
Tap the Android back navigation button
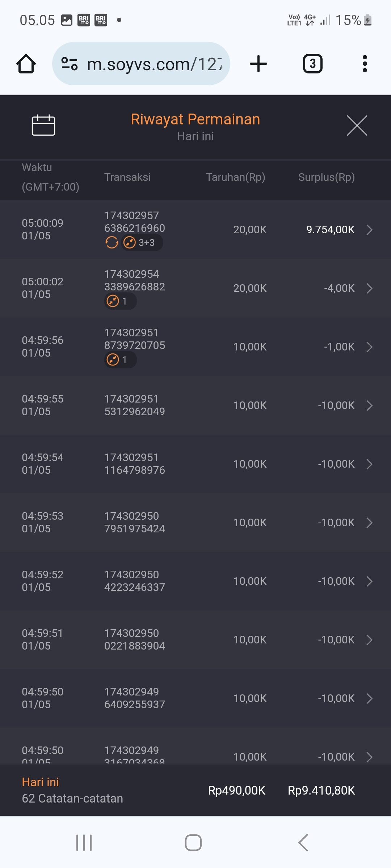tap(303, 843)
